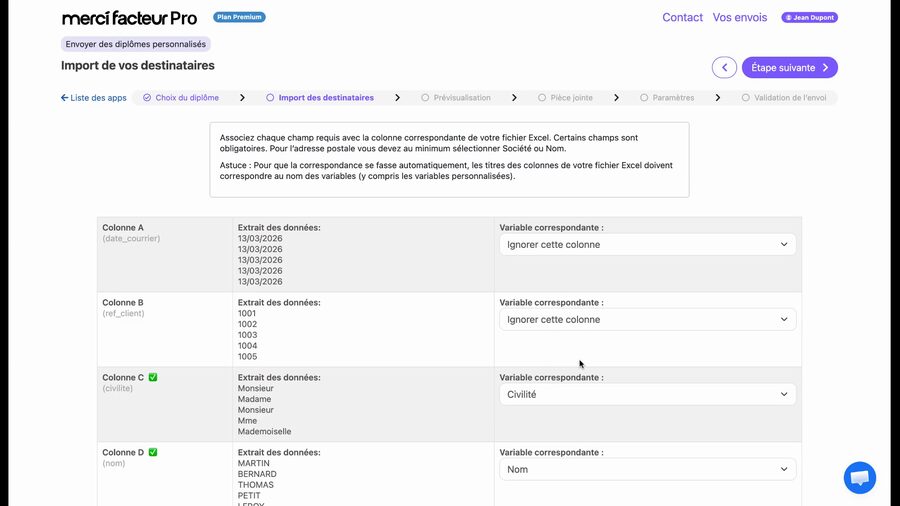
Task: Open Colonne A variable dropdown
Action: coord(647,245)
